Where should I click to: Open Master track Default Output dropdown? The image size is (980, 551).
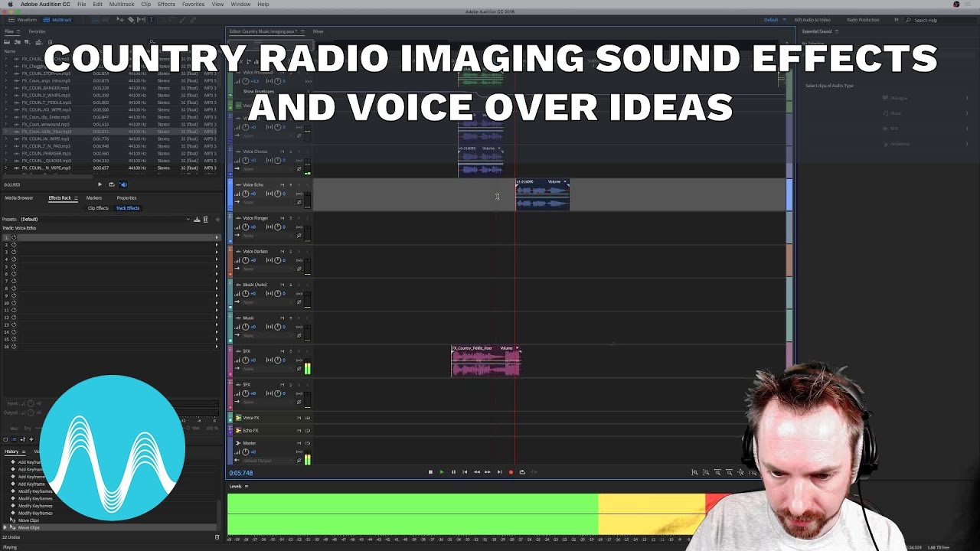point(267,461)
